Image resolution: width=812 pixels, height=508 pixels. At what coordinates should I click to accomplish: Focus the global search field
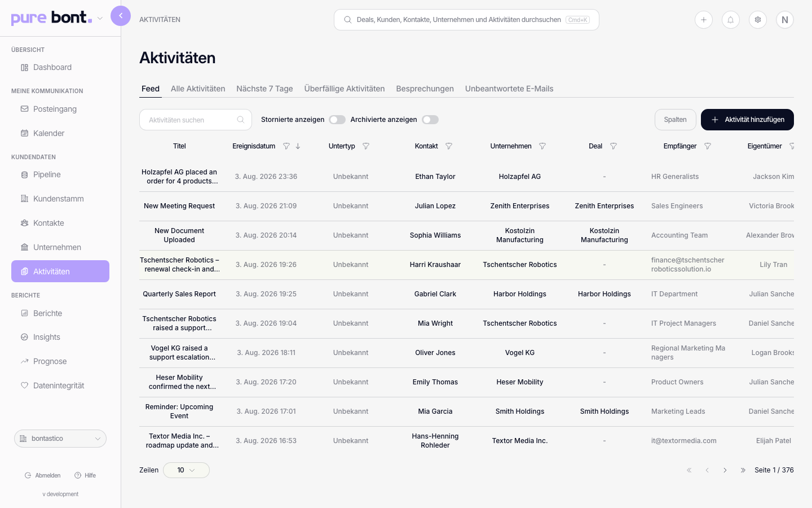pyautogui.click(x=466, y=20)
